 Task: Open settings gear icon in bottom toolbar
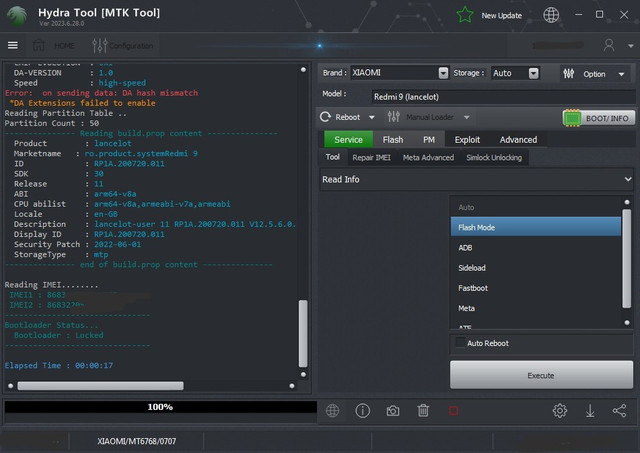click(560, 411)
